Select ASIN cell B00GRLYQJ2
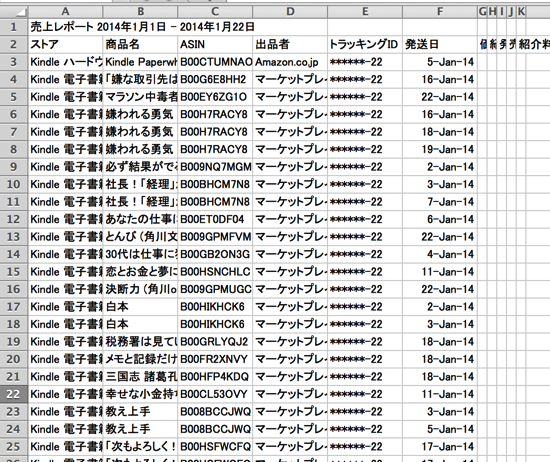 click(x=215, y=342)
